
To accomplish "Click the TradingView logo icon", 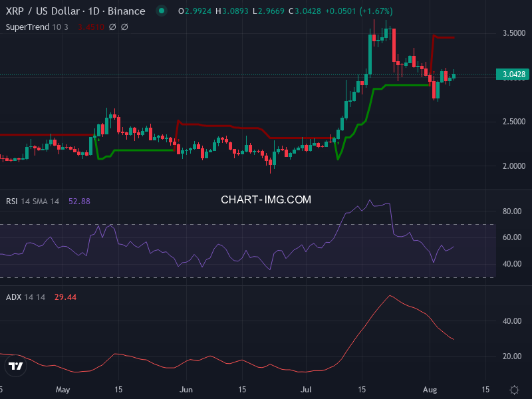I will pos(15,366).
